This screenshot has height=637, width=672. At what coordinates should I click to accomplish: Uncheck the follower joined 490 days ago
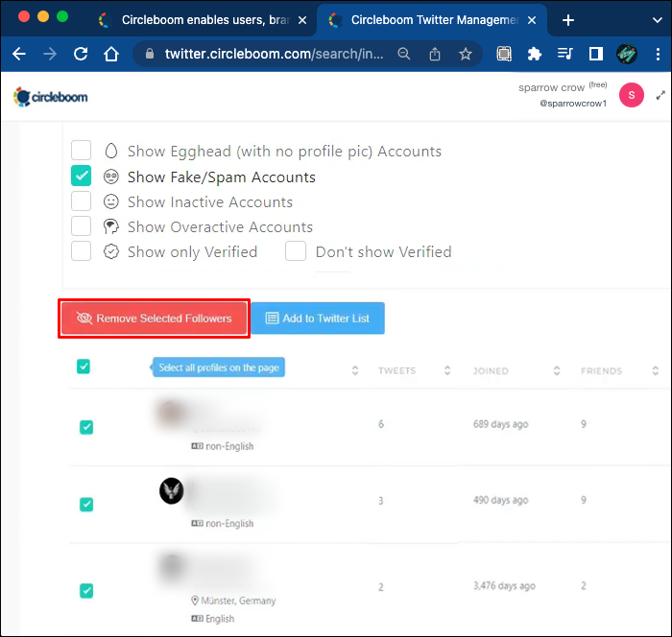(86, 505)
